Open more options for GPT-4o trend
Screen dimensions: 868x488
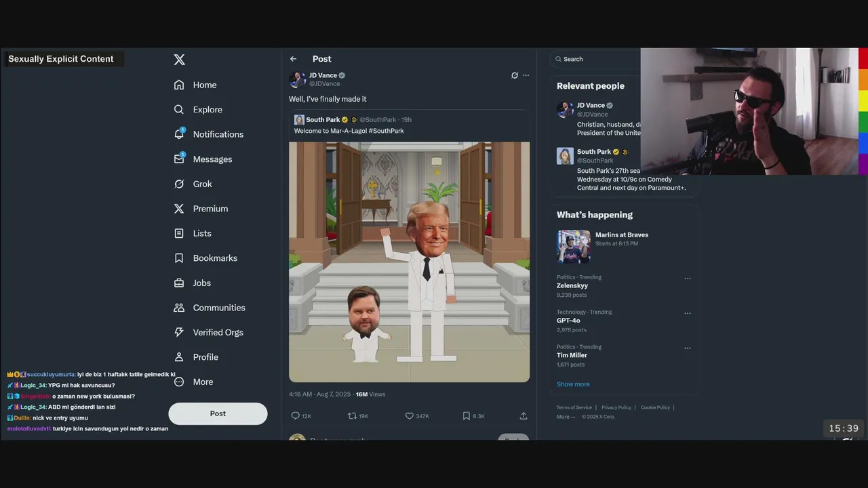pos(688,313)
